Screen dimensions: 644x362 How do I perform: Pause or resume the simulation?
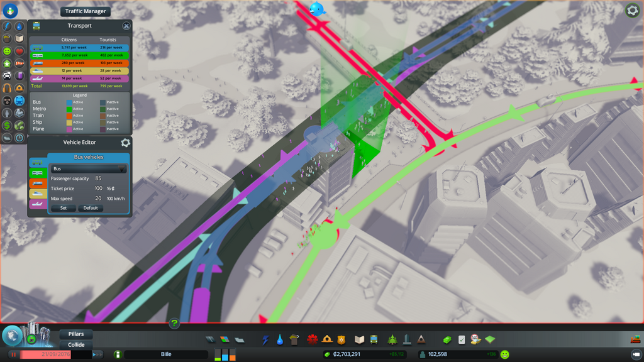click(13, 354)
